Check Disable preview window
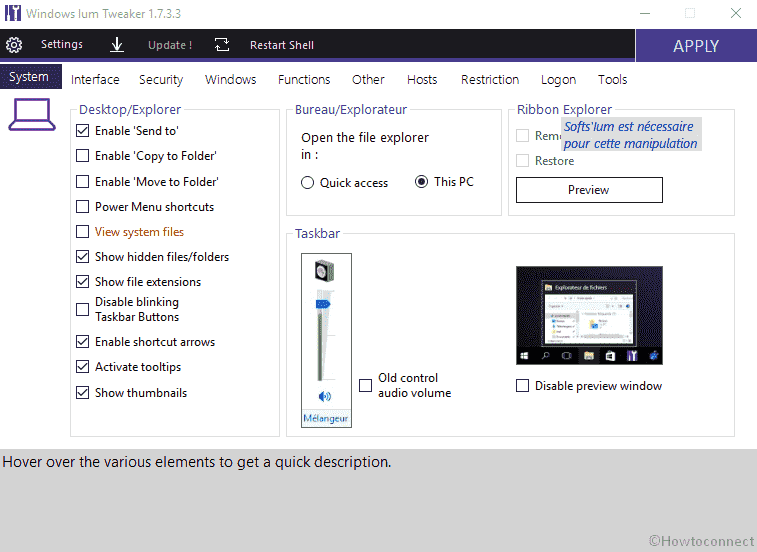Image resolution: width=757 pixels, height=552 pixels. tap(522, 386)
